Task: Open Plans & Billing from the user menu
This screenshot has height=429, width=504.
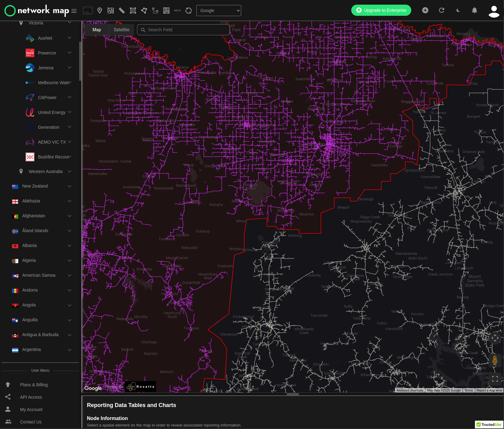Action: tap(34, 385)
